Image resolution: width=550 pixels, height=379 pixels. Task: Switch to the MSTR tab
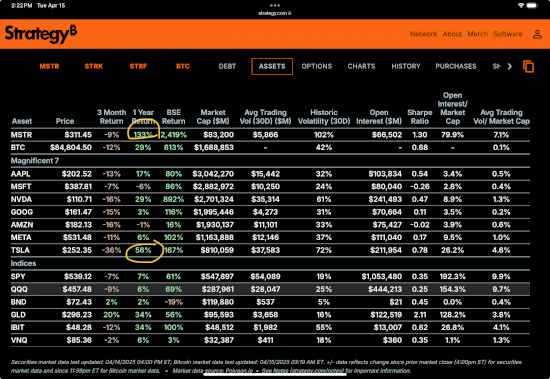pos(49,66)
